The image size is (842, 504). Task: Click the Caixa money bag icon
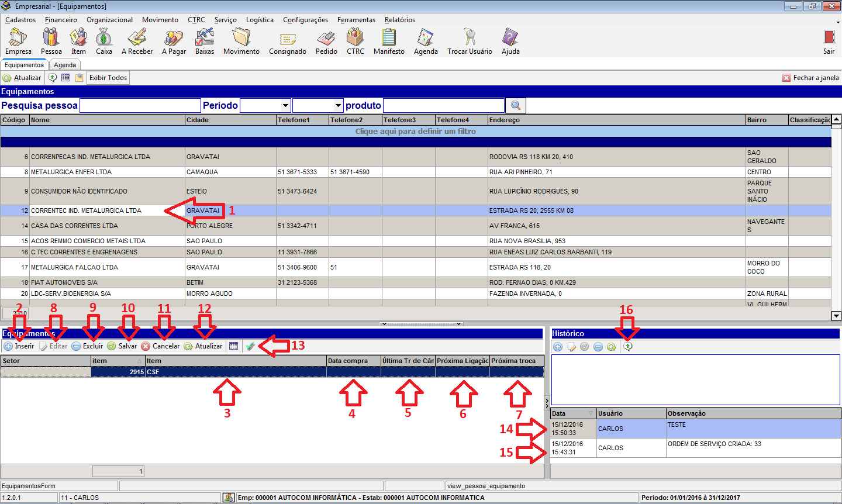tap(104, 38)
